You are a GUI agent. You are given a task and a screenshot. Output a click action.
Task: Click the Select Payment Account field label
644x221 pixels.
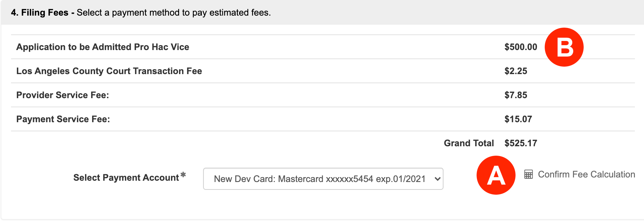126,178
